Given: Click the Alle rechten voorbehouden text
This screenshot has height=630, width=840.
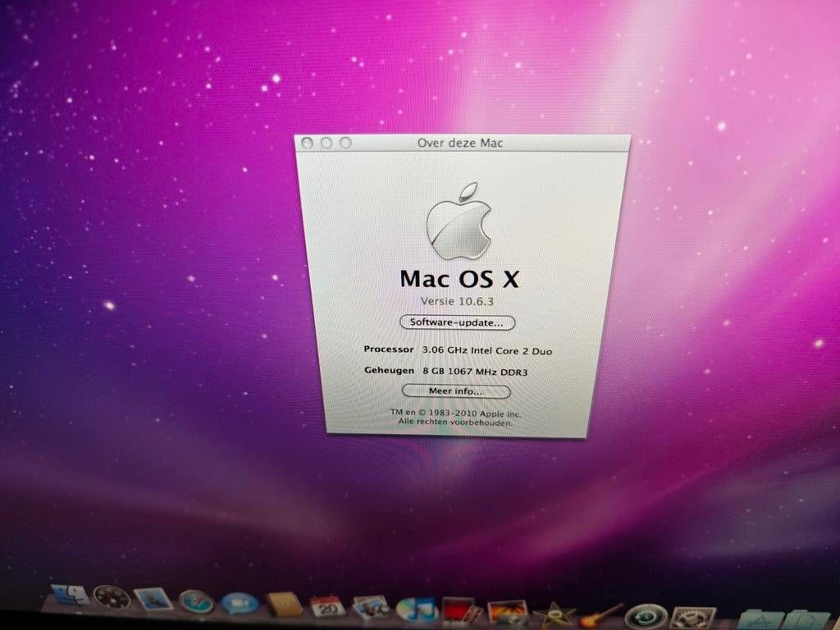Looking at the screenshot, I should 455,422.
